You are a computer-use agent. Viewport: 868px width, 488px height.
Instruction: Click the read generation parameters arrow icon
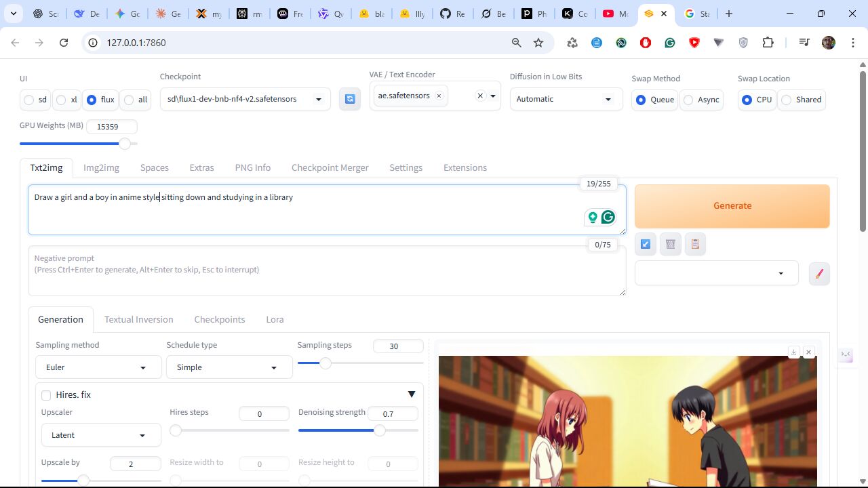tap(646, 244)
